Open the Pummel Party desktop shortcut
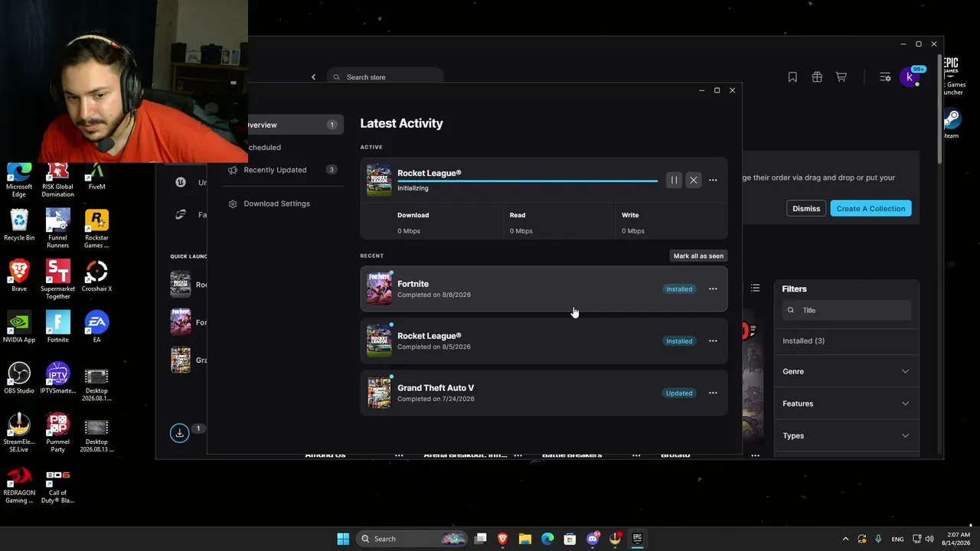The image size is (980, 551). click(57, 433)
